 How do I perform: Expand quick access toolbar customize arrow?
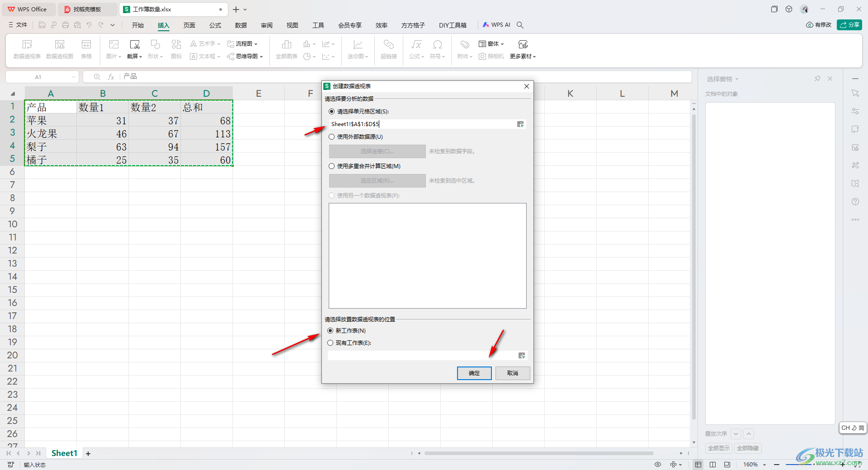pos(113,25)
